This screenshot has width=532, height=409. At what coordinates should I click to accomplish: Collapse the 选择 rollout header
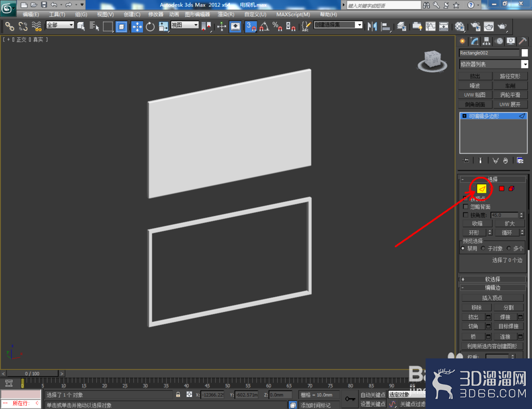point(493,179)
